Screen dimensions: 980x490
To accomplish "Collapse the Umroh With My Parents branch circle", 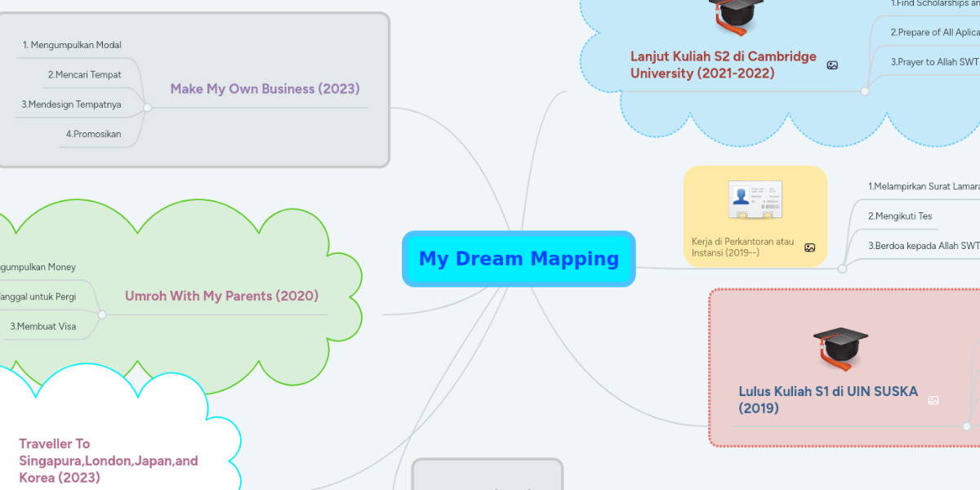I will tap(102, 314).
